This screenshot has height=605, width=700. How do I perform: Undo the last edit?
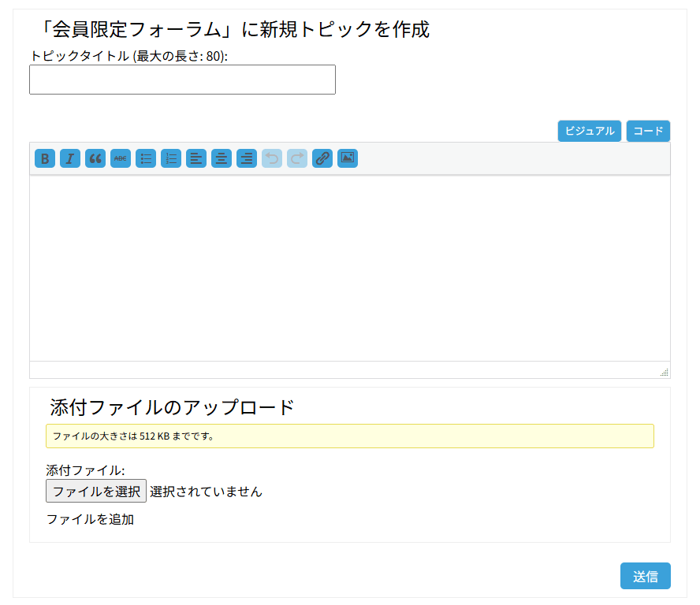click(x=272, y=158)
